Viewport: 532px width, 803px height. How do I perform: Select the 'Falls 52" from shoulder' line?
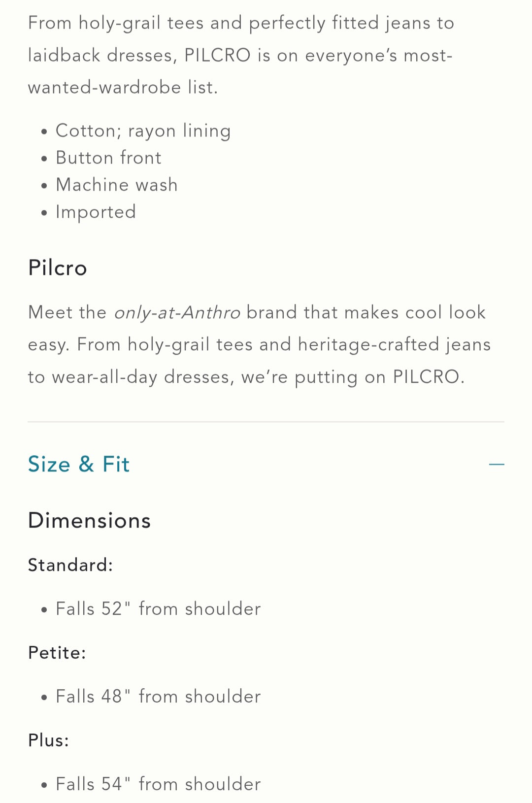[x=158, y=609]
